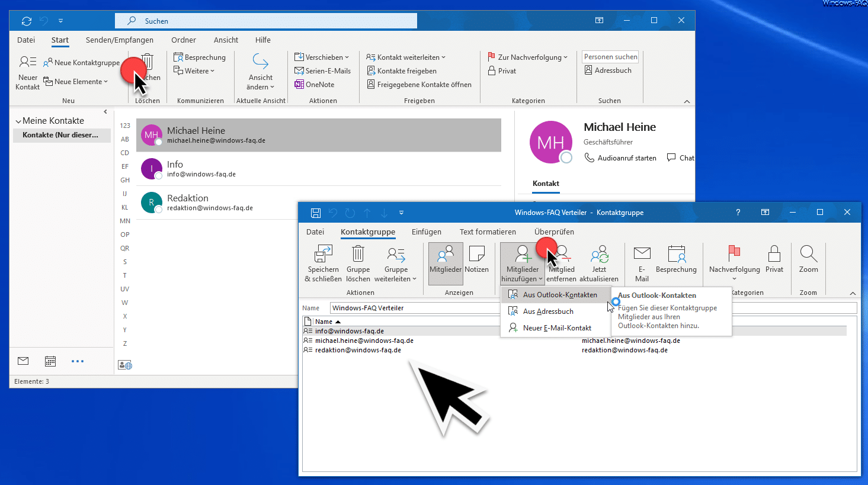This screenshot has width=868, height=485.
Task: Jump to MN in alphabet index
Action: coord(125,221)
